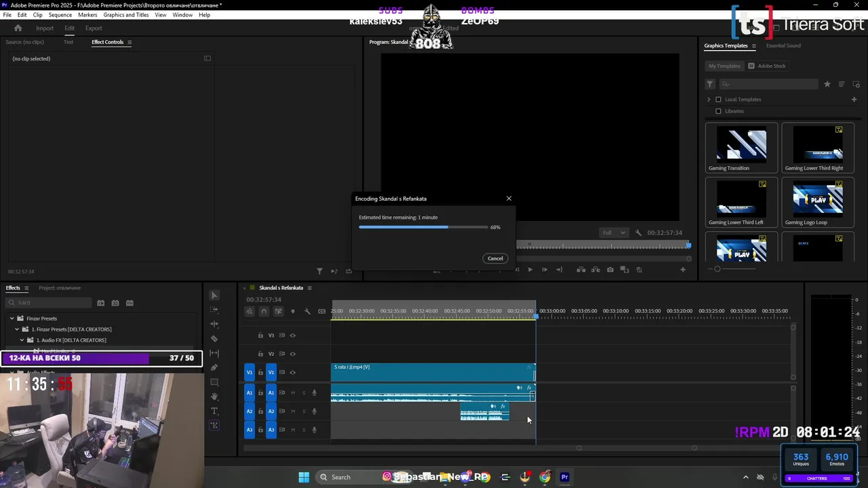868x488 pixels.
Task: Open the Sequence menu
Action: [60, 15]
